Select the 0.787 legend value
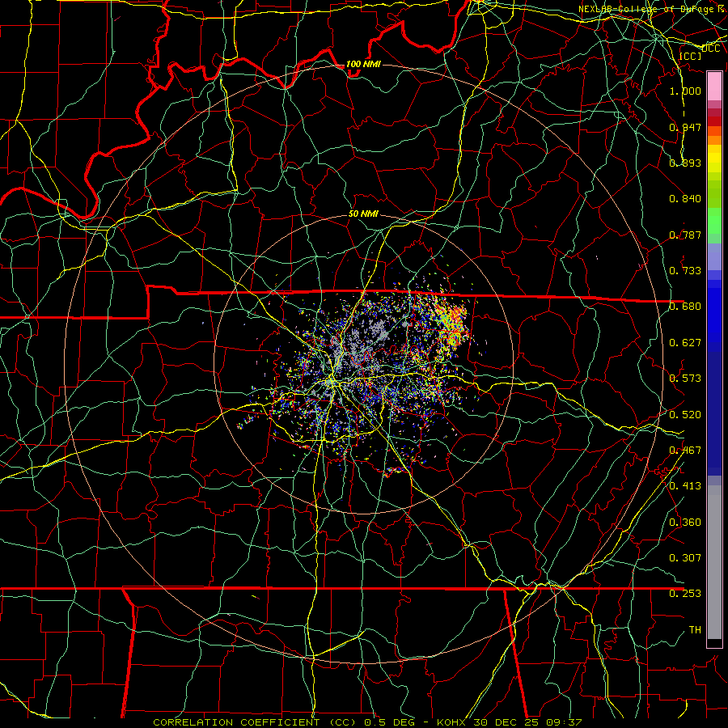Viewport: 728px width, 728px height. (x=685, y=235)
